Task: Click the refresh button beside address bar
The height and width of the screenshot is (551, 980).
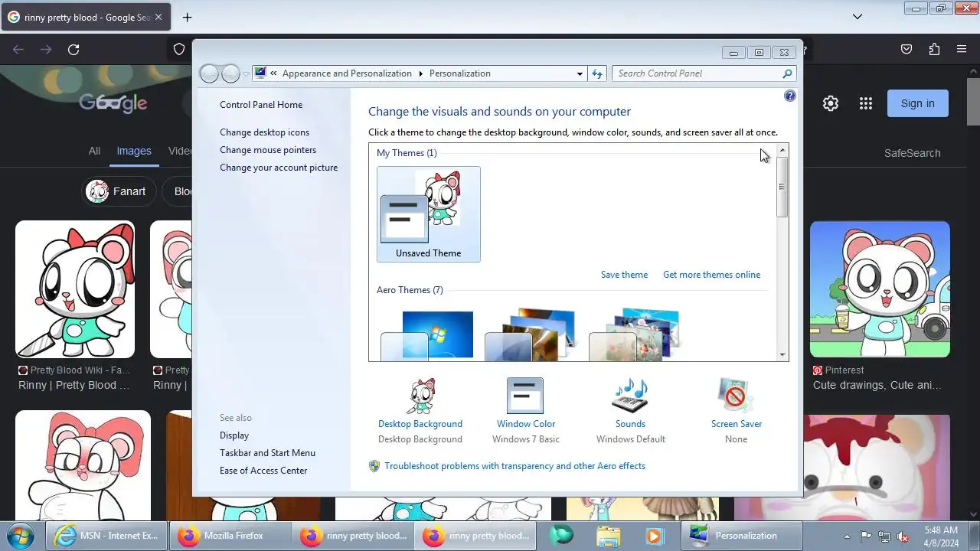Action: [598, 73]
